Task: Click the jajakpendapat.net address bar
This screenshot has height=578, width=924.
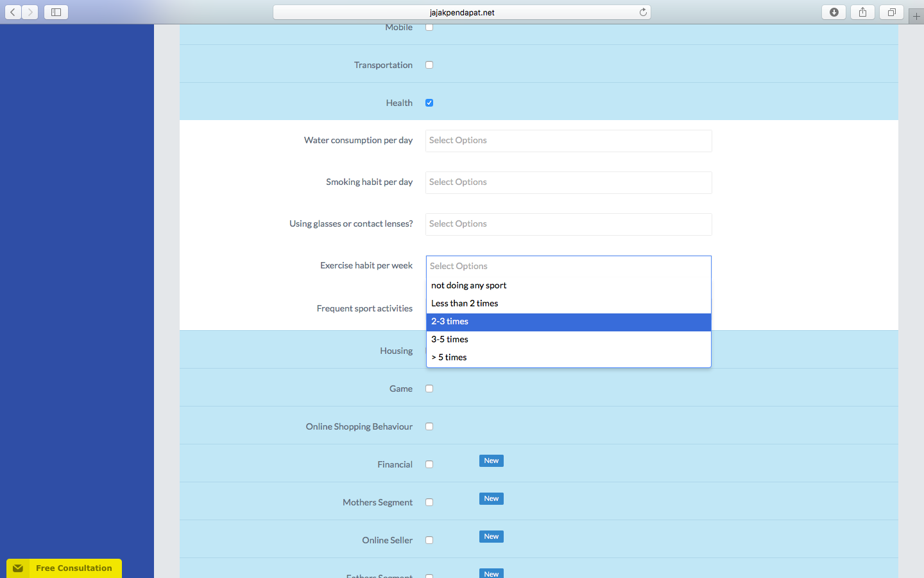Action: (462, 12)
